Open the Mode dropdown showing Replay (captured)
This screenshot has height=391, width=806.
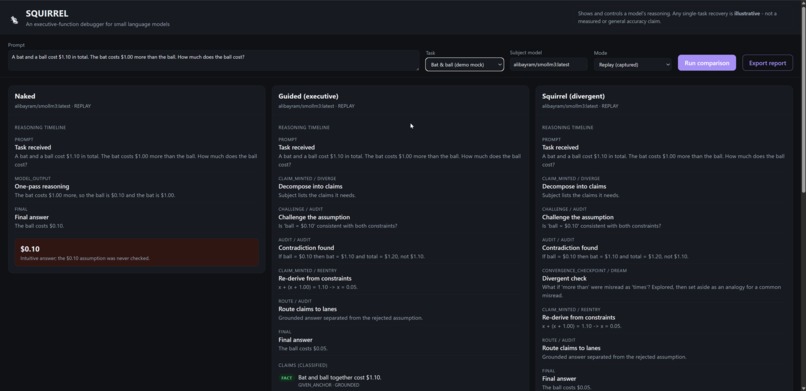[x=632, y=64]
